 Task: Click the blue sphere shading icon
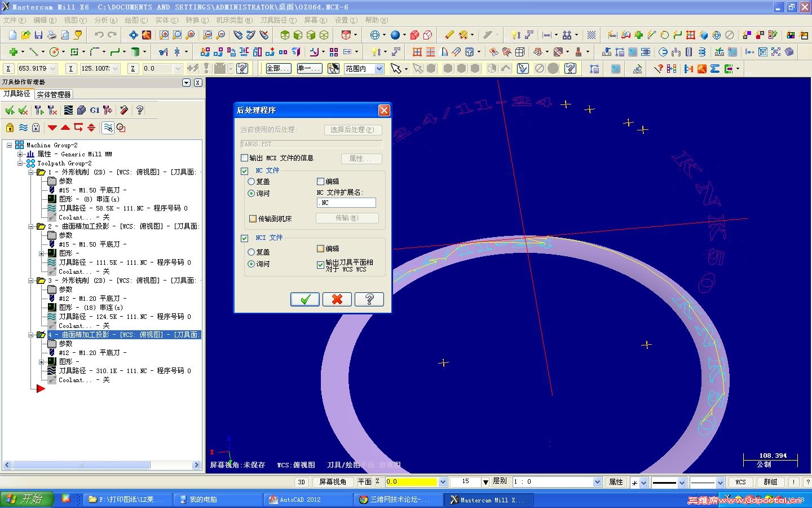tap(395, 35)
